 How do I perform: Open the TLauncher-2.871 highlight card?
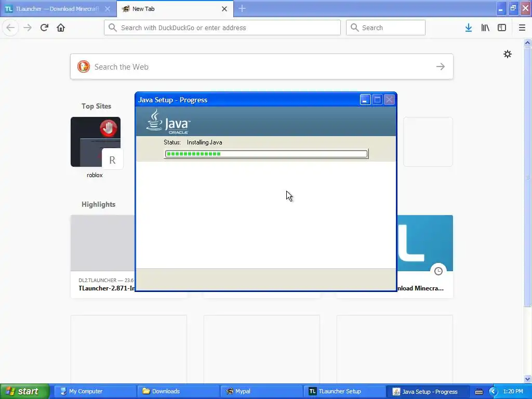click(x=102, y=257)
